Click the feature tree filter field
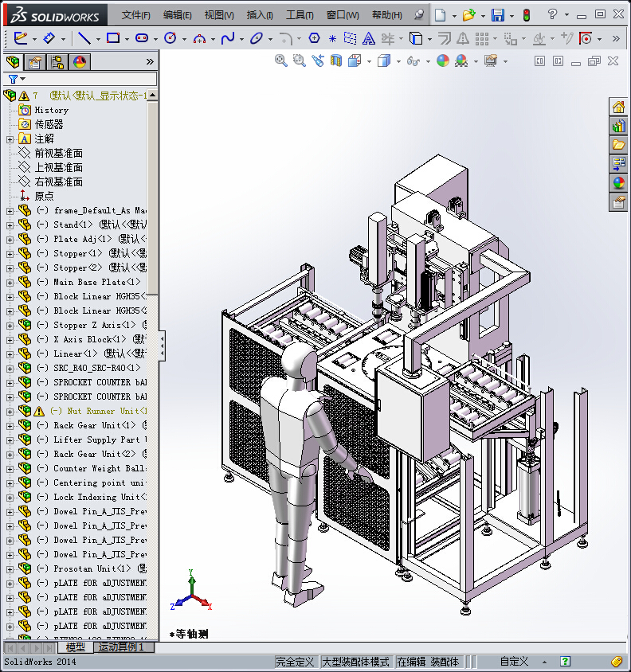The width and height of the screenshot is (631, 672). (x=80, y=79)
